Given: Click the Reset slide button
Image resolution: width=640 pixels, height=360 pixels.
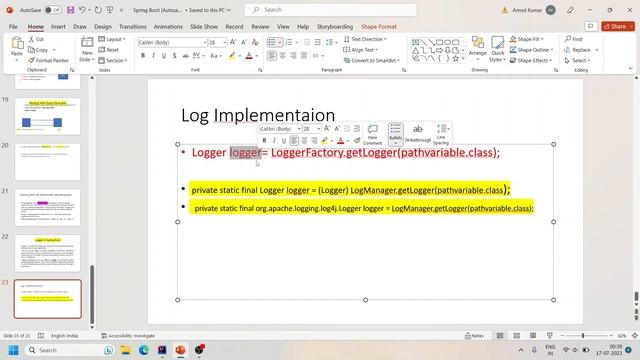Looking at the screenshot, I should point(109,50).
